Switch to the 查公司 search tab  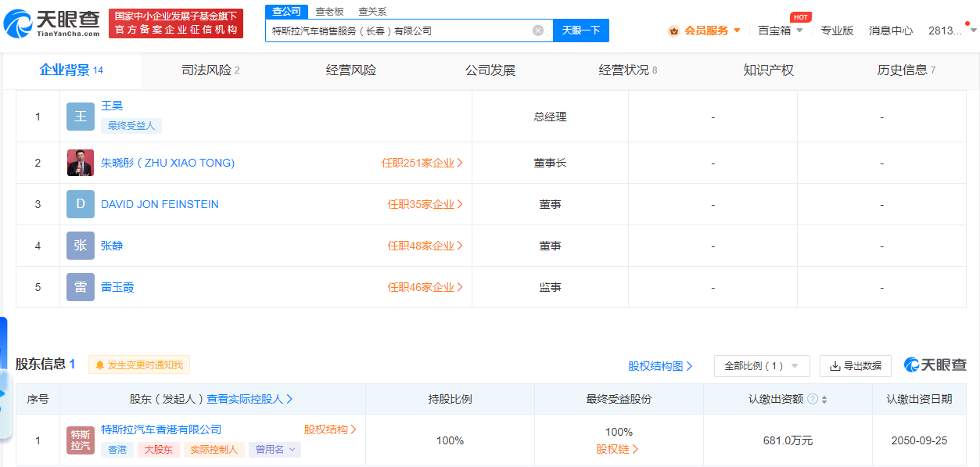[286, 11]
